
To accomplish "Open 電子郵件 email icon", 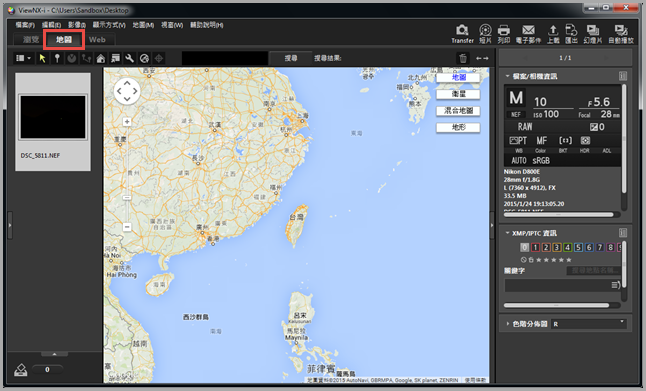I will point(528,30).
